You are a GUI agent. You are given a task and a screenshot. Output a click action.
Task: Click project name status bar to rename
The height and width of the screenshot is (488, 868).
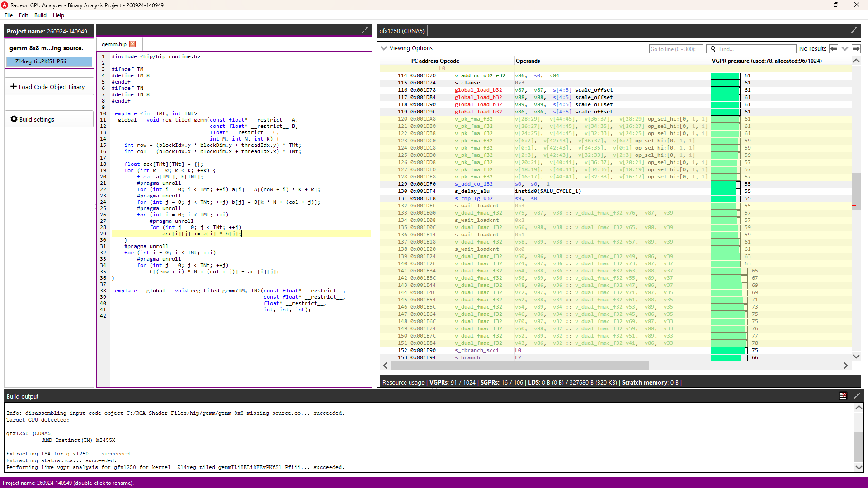(68, 483)
